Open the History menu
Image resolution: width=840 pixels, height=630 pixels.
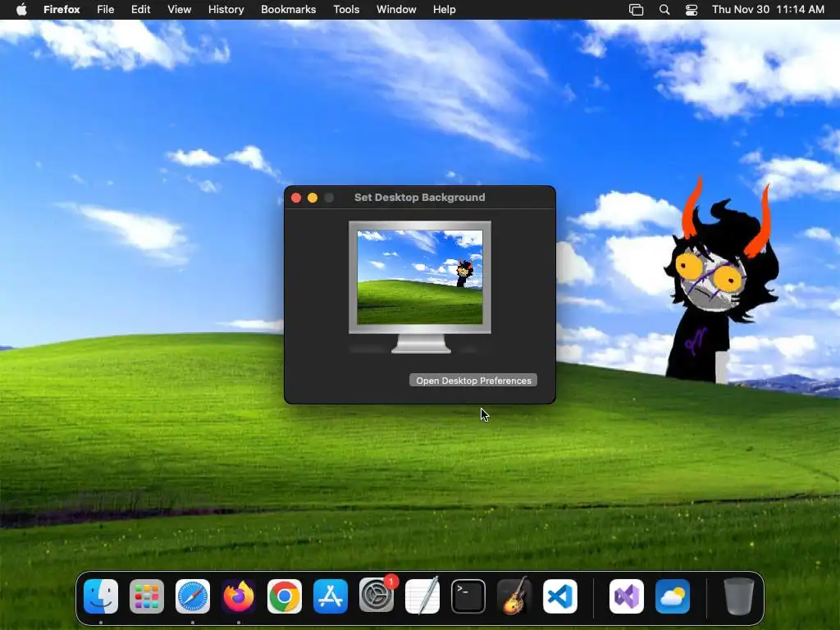(226, 10)
